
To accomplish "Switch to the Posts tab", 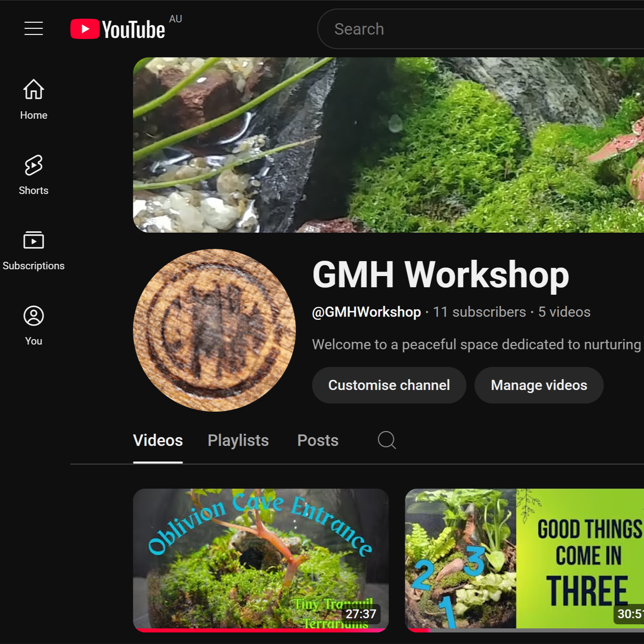I will [x=318, y=441].
